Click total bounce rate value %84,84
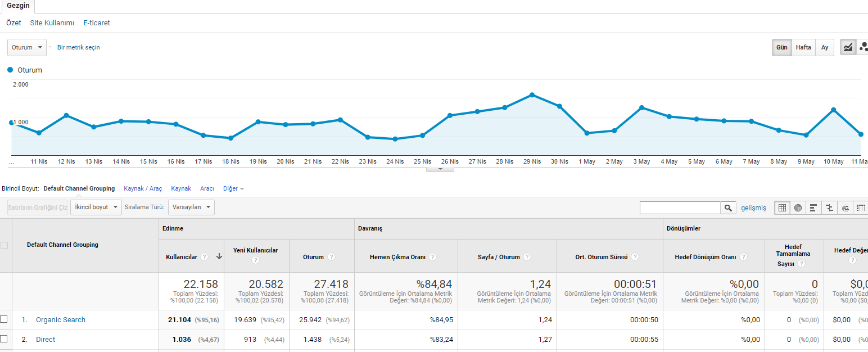Viewport: 868px width, 352px height. point(434,284)
